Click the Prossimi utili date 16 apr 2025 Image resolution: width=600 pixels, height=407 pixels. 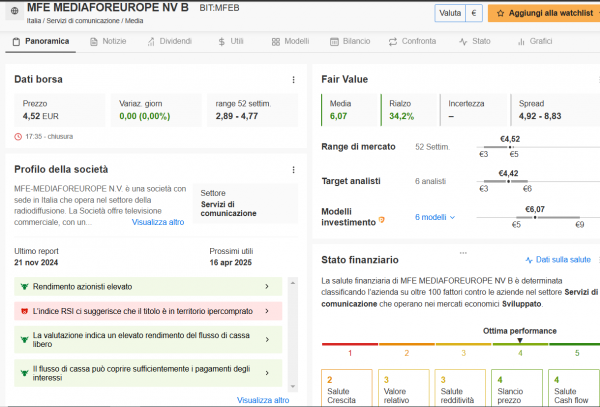[x=230, y=263]
